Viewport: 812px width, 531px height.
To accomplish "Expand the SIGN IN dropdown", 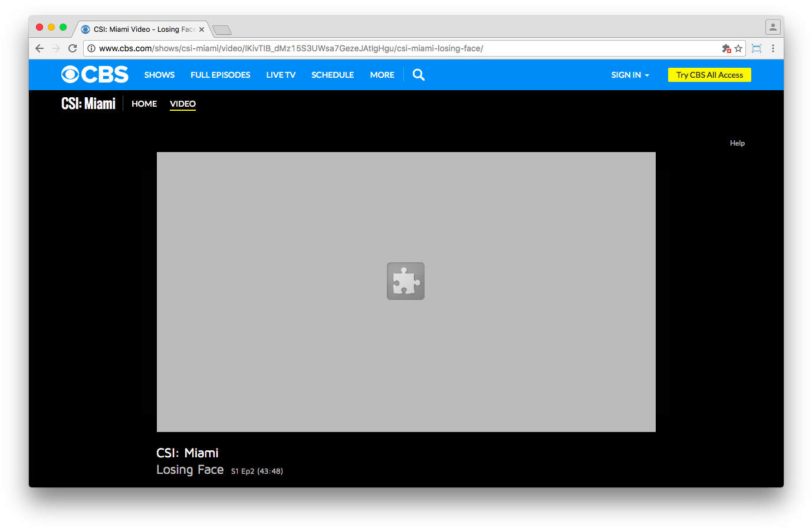I will [x=630, y=75].
